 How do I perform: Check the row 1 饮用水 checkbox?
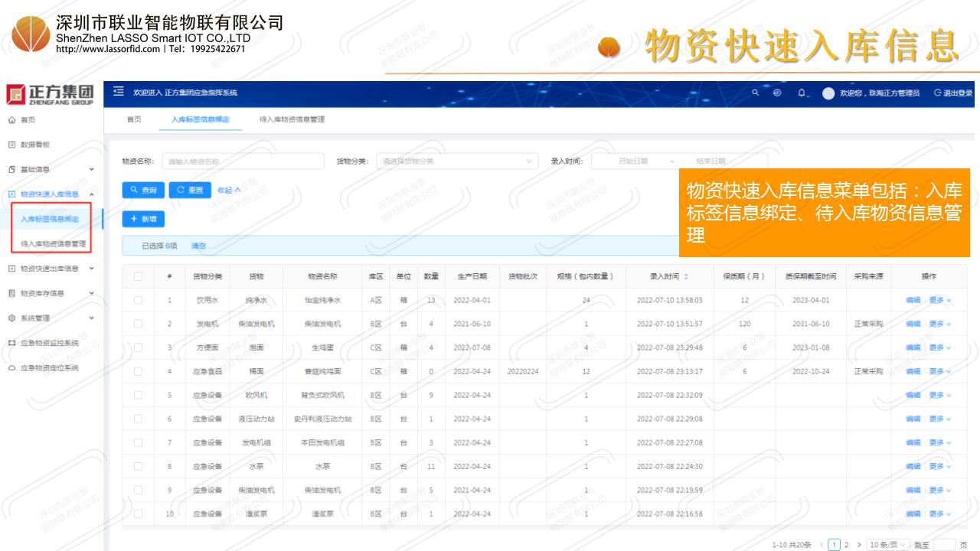coord(138,300)
